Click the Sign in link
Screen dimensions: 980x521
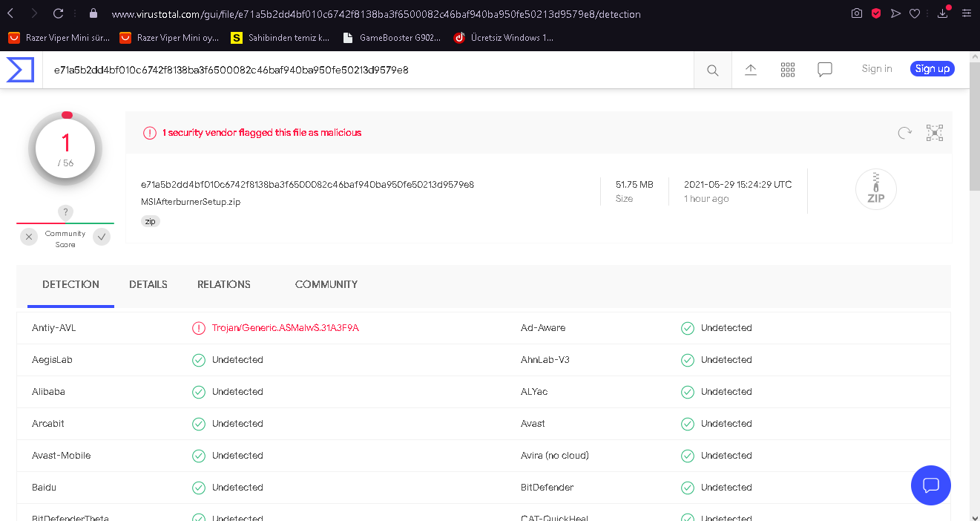point(877,69)
